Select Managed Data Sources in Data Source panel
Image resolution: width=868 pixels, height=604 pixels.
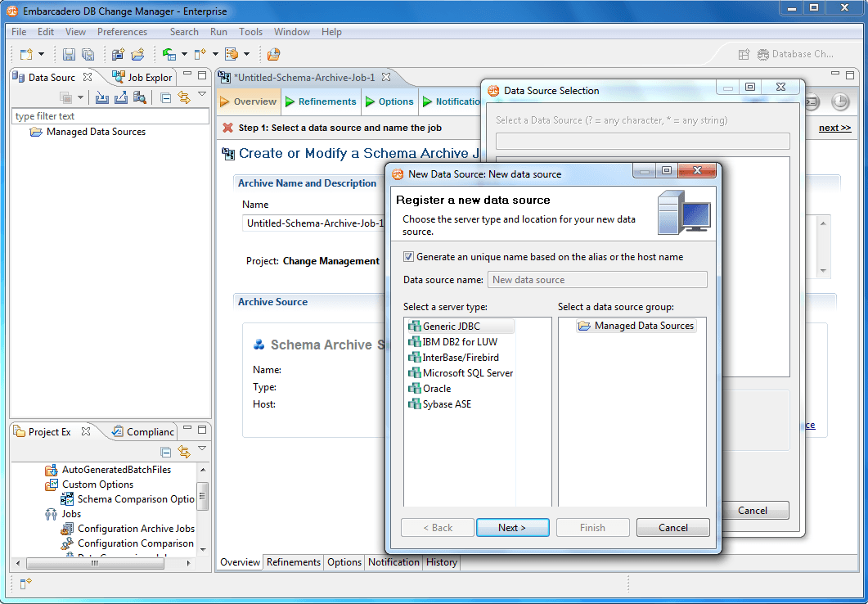tap(88, 132)
